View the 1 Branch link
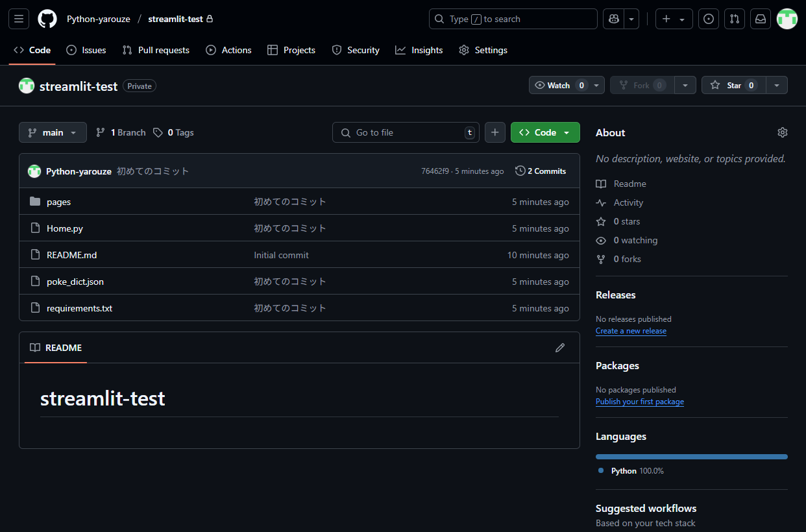Viewport: 806px width, 532px height. pyautogui.click(x=121, y=132)
